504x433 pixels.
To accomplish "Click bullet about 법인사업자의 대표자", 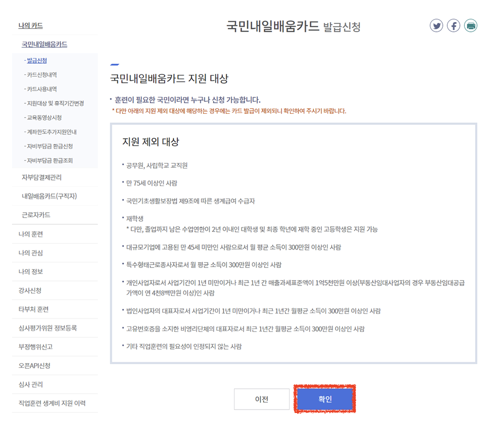I will 254,311.
